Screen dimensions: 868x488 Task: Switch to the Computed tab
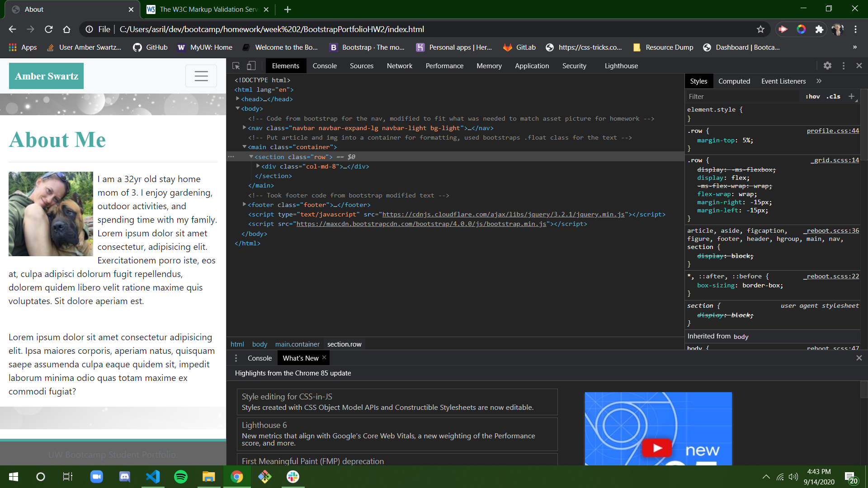[734, 81]
